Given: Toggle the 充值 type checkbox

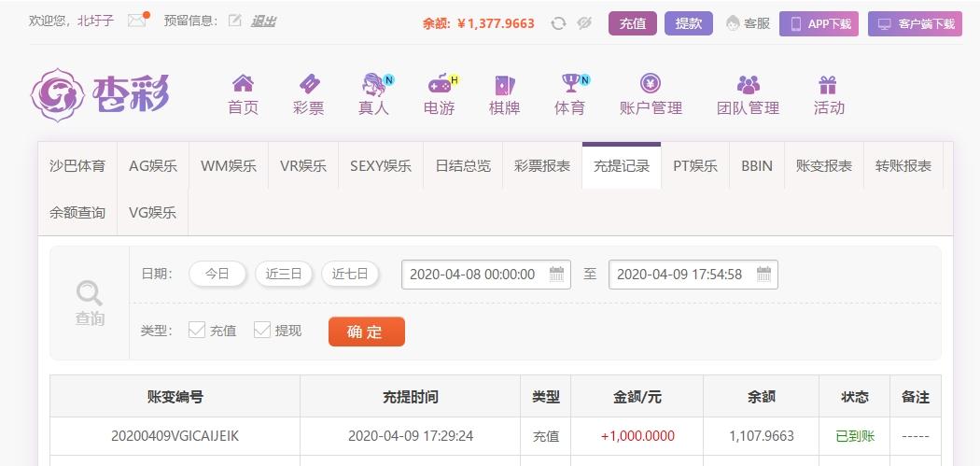Looking at the screenshot, I should (197, 331).
